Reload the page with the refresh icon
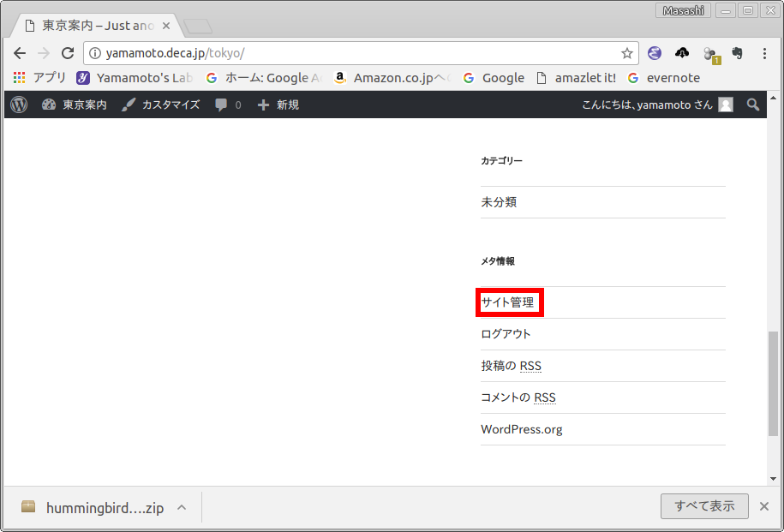 point(68,53)
